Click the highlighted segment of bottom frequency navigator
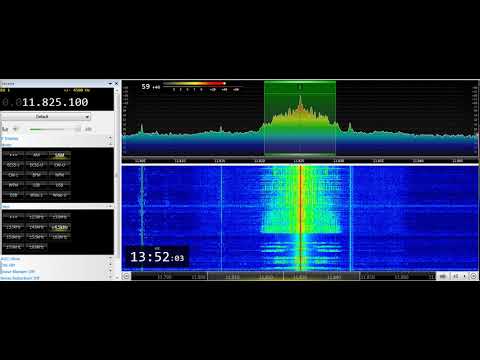 283,276
